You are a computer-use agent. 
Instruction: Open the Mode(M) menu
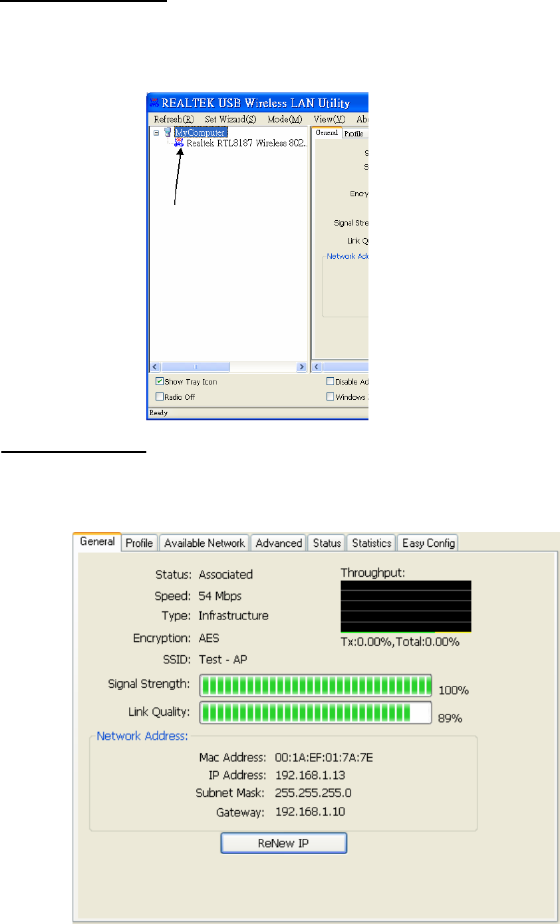click(x=285, y=119)
